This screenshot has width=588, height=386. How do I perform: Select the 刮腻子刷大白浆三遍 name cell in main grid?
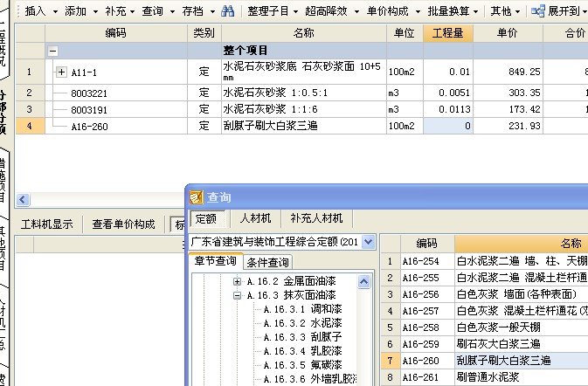point(304,126)
